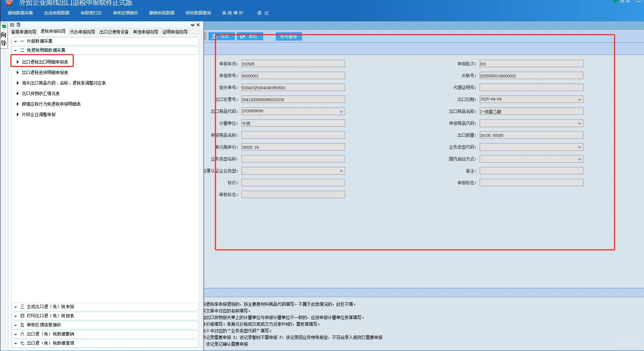
Task: Expand section 三 生成出口退（免）税申报
Action: click(x=105, y=307)
